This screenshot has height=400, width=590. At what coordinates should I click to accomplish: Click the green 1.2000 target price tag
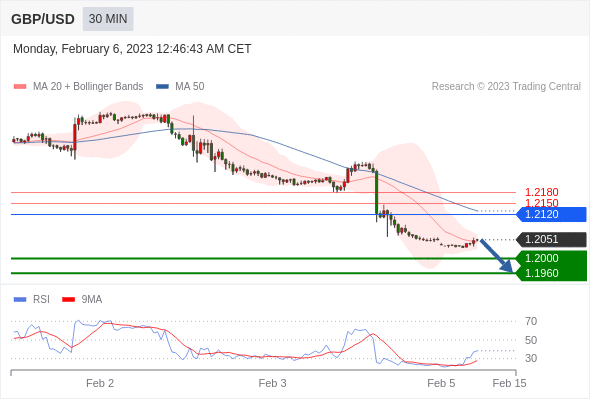point(551,258)
